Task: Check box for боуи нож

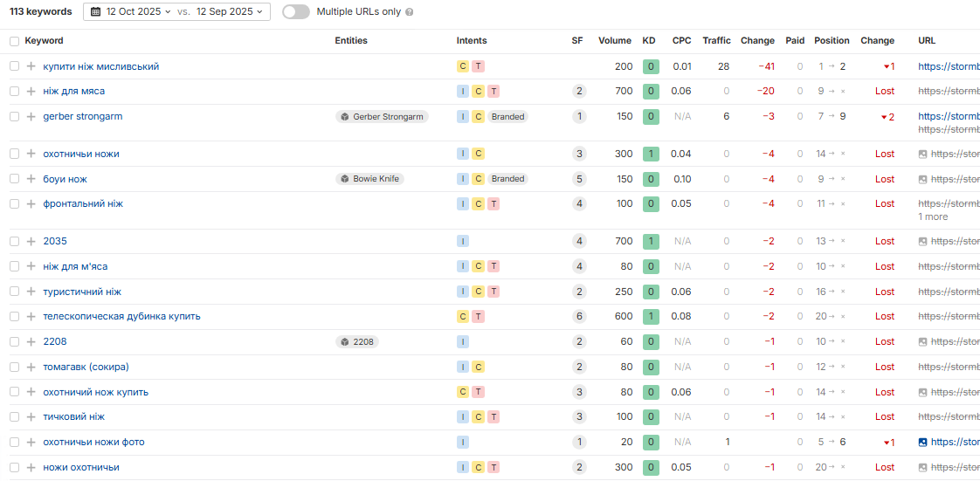Action: click(x=14, y=179)
